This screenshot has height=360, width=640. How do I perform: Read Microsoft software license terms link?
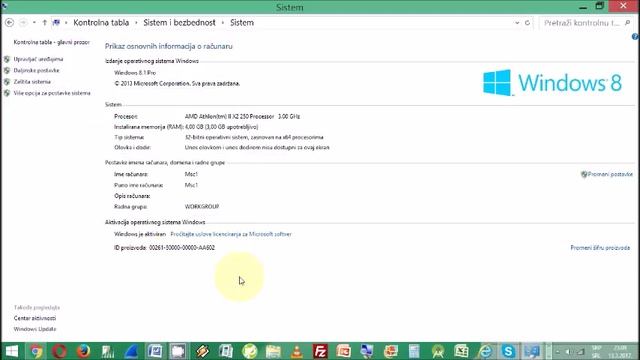pos(231,234)
